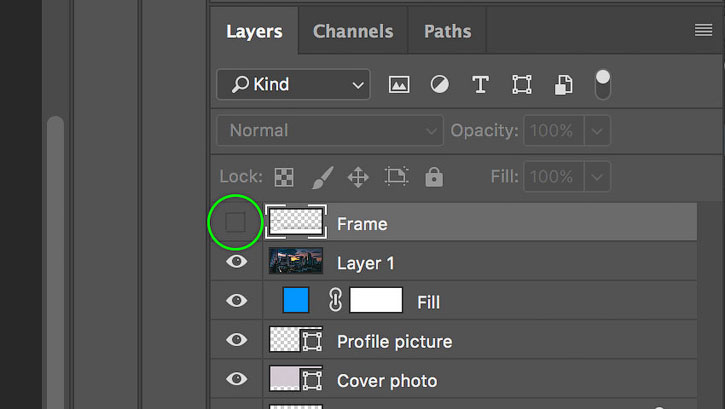Viewport: 725px width, 409px height.
Task: Switch to the Paths tab
Action: [448, 31]
